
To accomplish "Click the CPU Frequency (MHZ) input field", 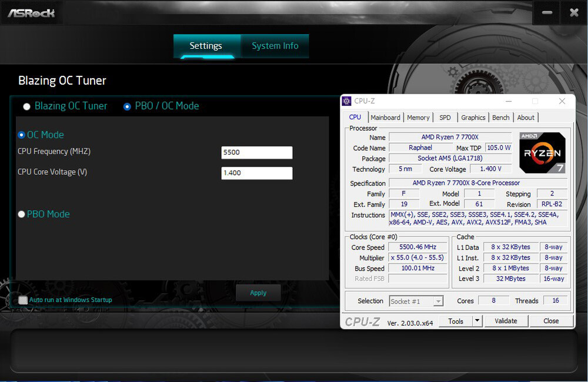I will [257, 152].
